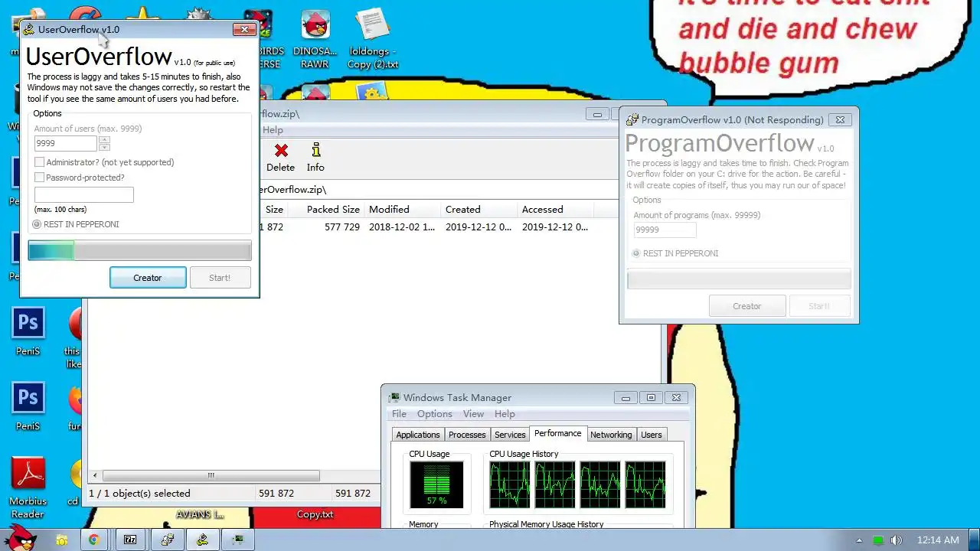Screen dimensions: 980x551
Task: Open Task Manager Help menu
Action: point(505,414)
